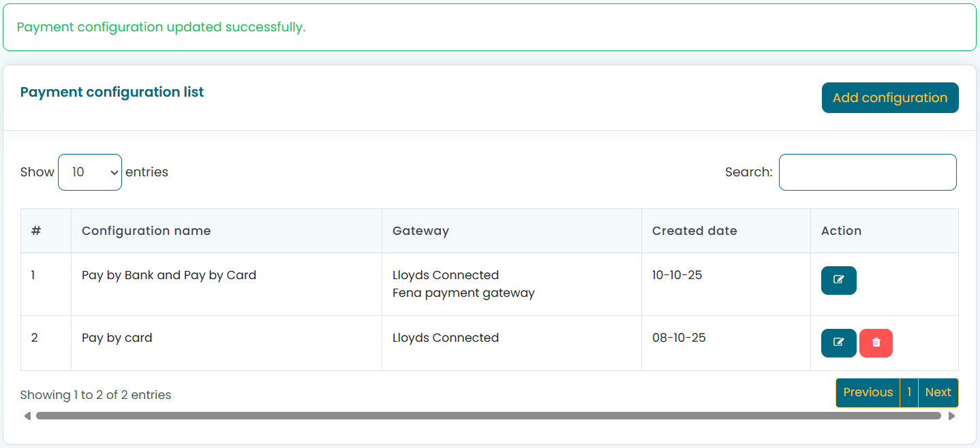Click the Add configuration button
The image size is (980, 448).
(889, 98)
